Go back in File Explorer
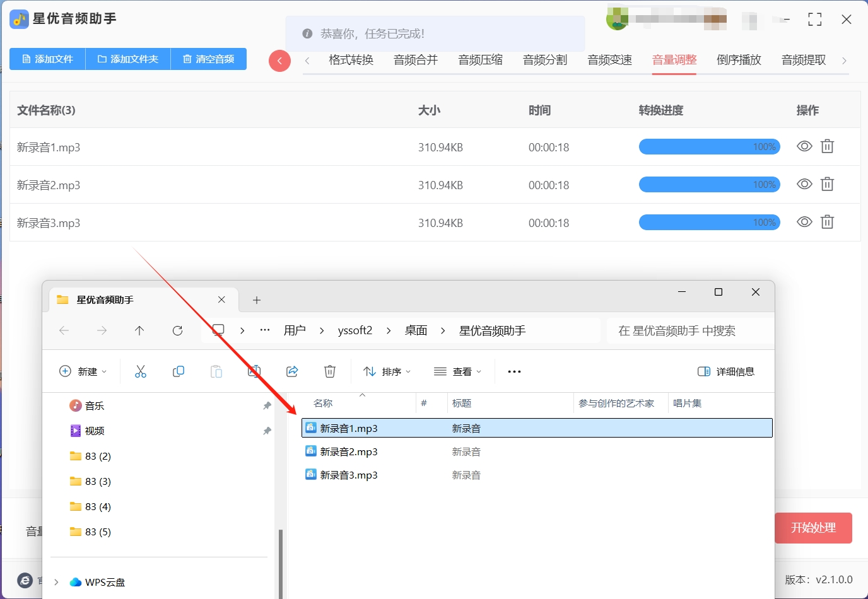Screen dimensions: 868x599 64,330
